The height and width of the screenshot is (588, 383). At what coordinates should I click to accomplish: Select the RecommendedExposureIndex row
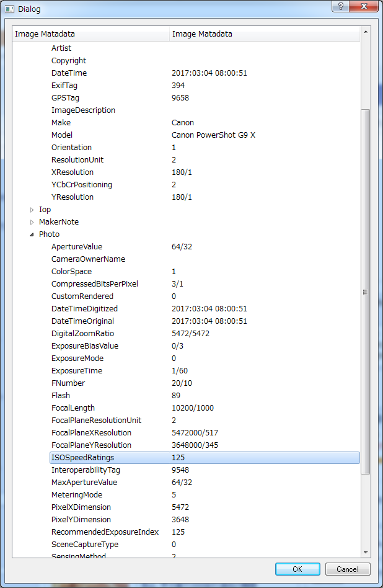205,532
